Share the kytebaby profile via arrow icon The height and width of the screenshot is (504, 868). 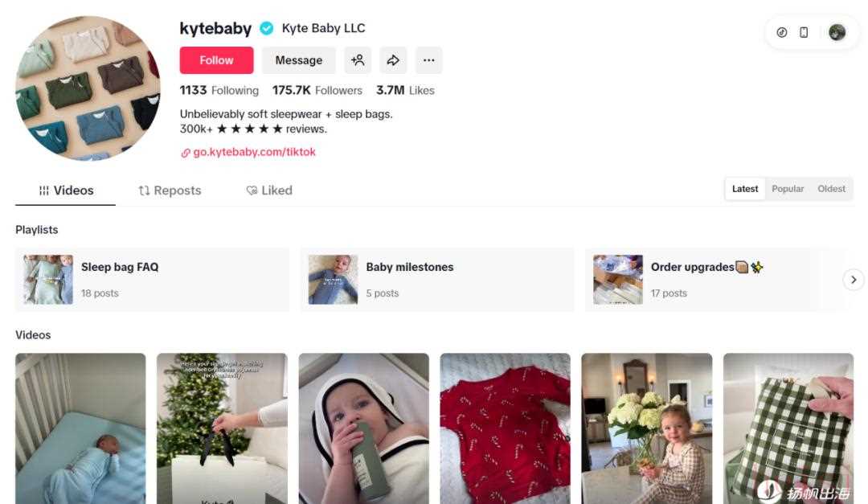393,59
